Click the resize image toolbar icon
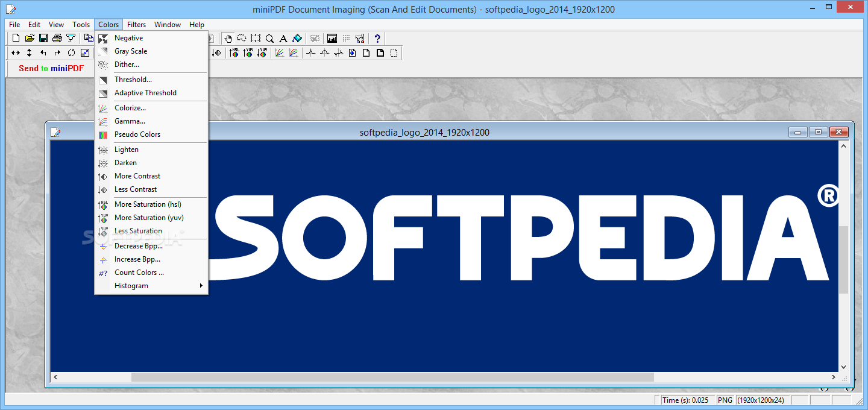Image resolution: width=868 pixels, height=410 pixels. click(85, 52)
